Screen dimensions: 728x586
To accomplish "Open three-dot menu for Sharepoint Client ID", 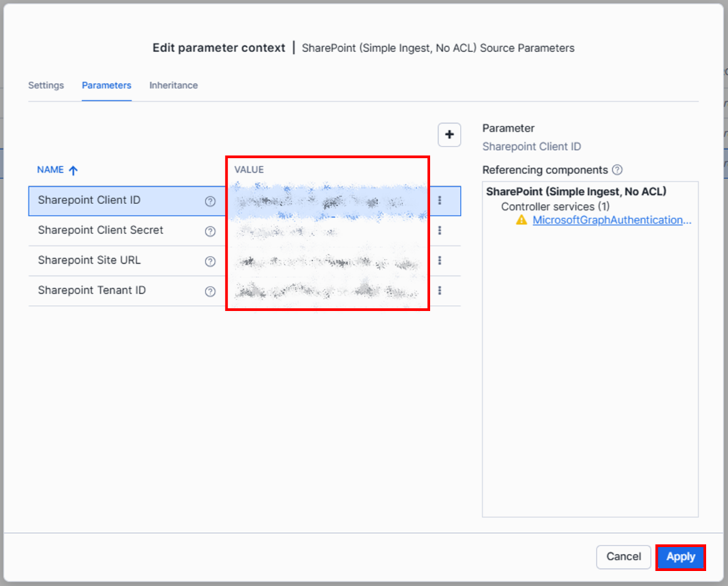I will (x=439, y=200).
